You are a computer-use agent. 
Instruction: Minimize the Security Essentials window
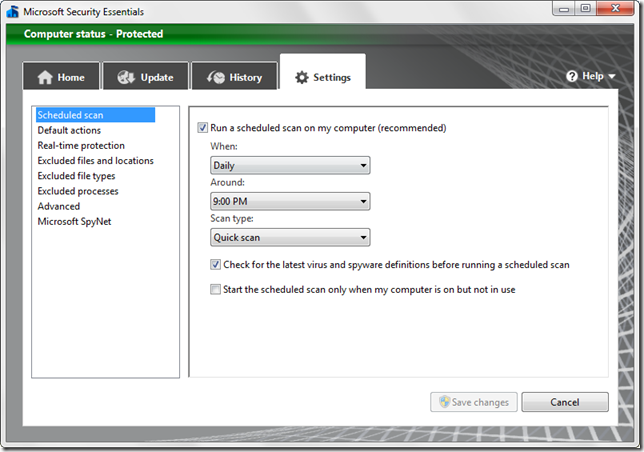click(x=564, y=9)
